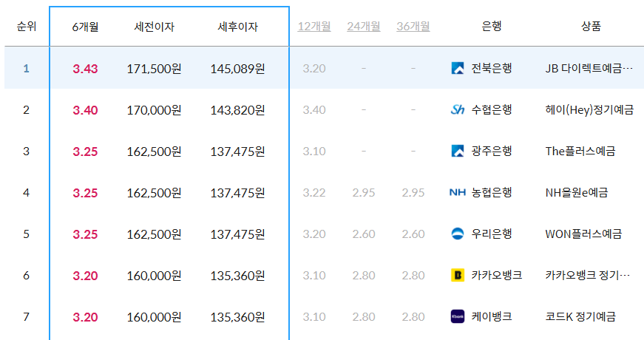Click 3.20 twelve-month rate in 전북은행 row

(x=314, y=68)
